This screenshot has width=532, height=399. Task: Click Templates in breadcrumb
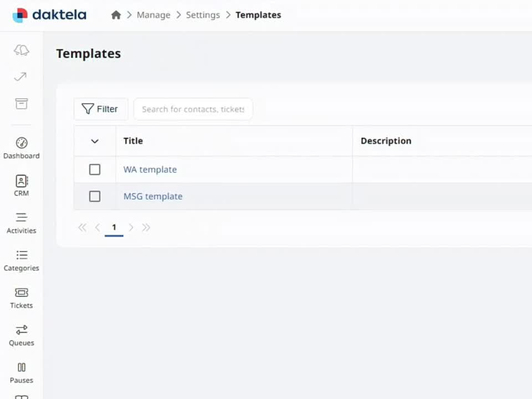pyautogui.click(x=258, y=15)
